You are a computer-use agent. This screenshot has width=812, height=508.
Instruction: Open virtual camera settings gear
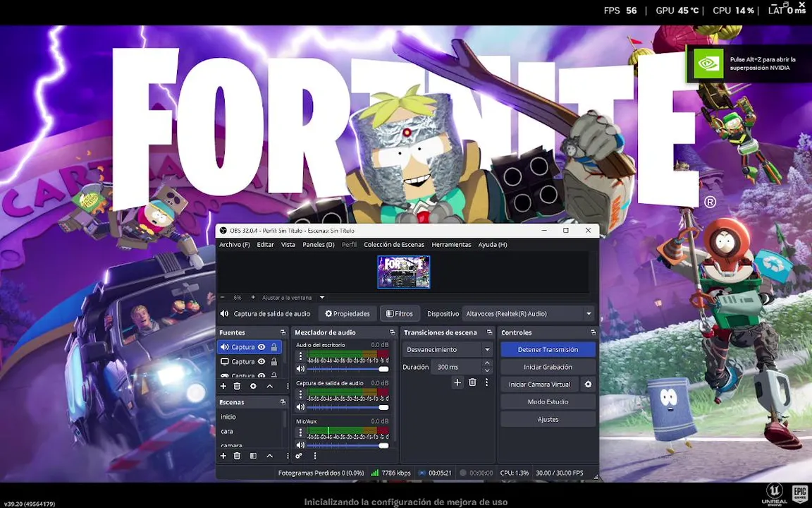point(588,385)
